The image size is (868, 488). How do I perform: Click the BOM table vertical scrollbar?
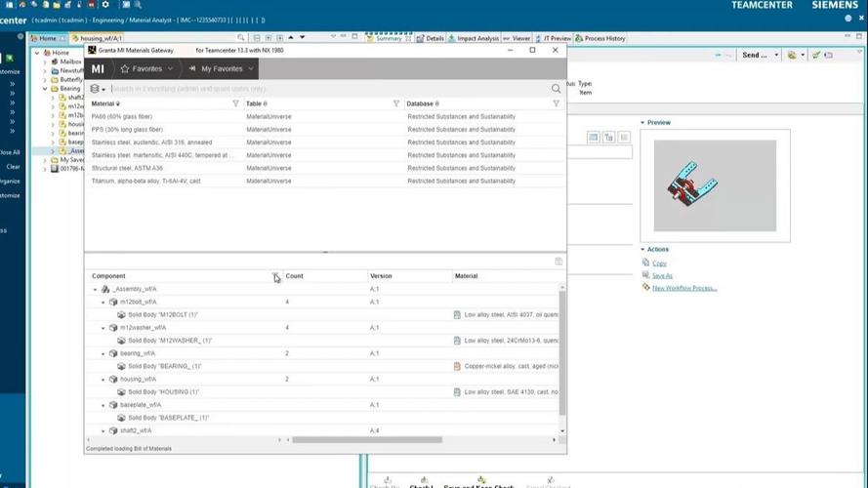point(562,353)
